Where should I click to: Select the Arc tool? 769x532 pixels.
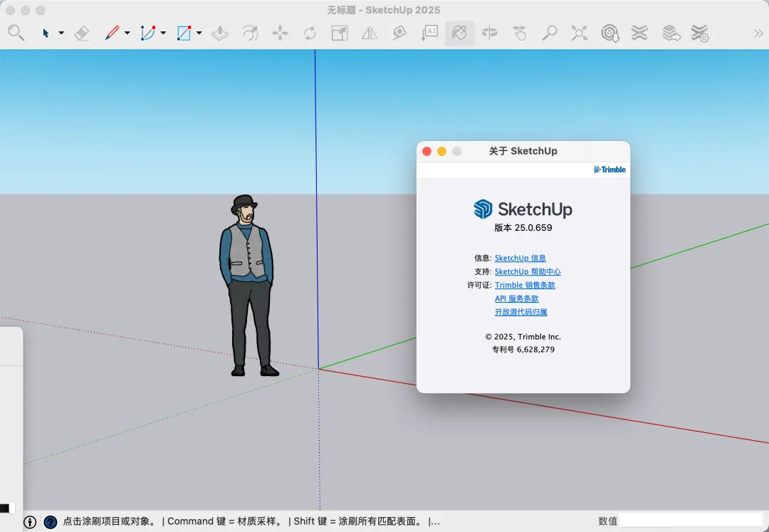point(147,33)
